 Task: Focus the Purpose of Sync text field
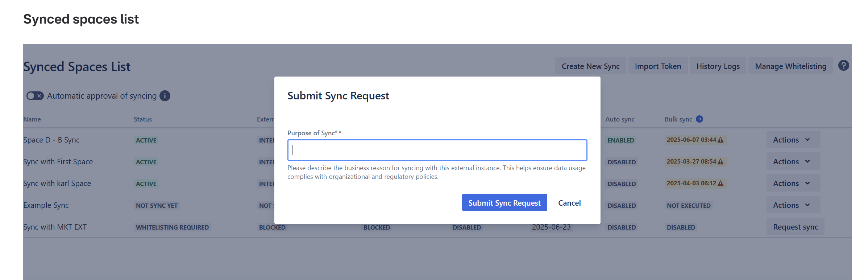tap(437, 150)
